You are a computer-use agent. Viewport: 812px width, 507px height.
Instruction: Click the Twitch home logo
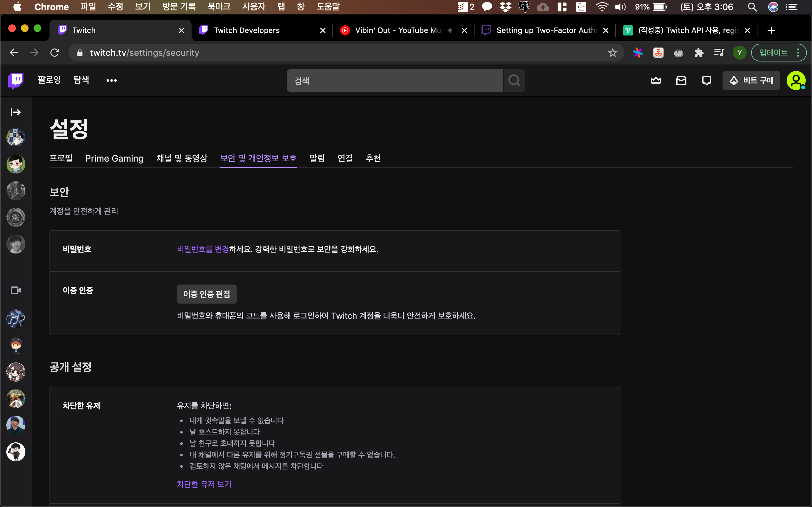tap(16, 81)
